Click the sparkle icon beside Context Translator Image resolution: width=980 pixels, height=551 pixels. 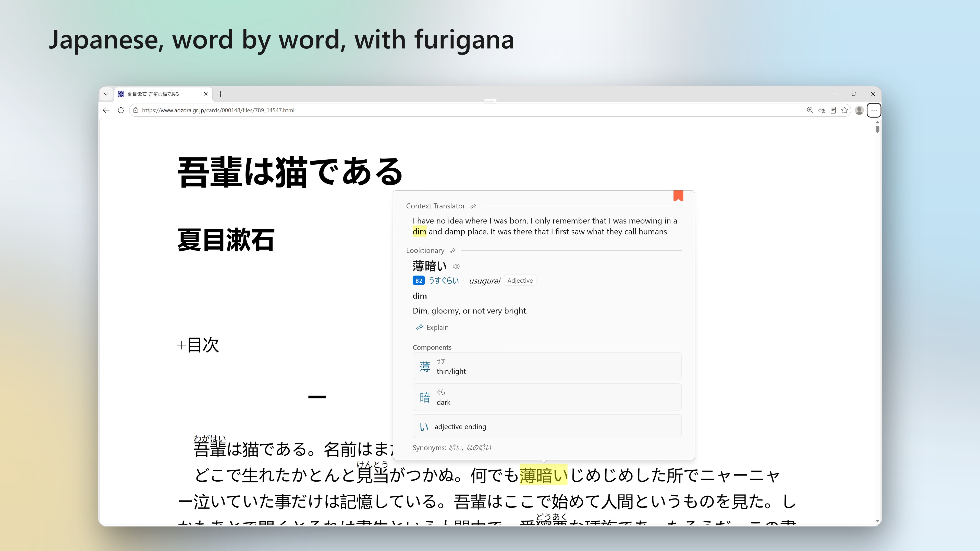tap(473, 206)
